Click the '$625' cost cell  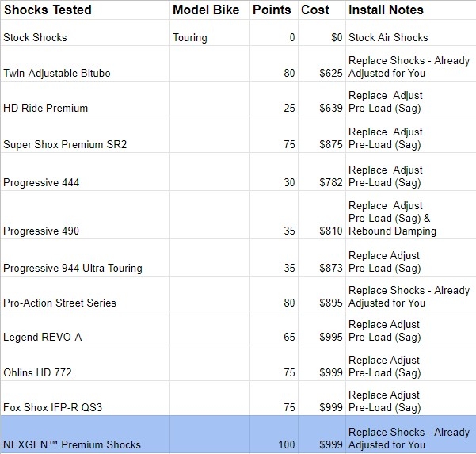click(x=322, y=63)
